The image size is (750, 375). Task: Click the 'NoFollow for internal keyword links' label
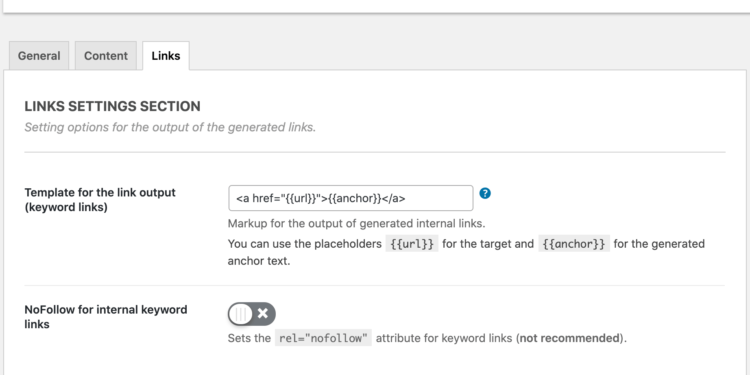tap(106, 317)
